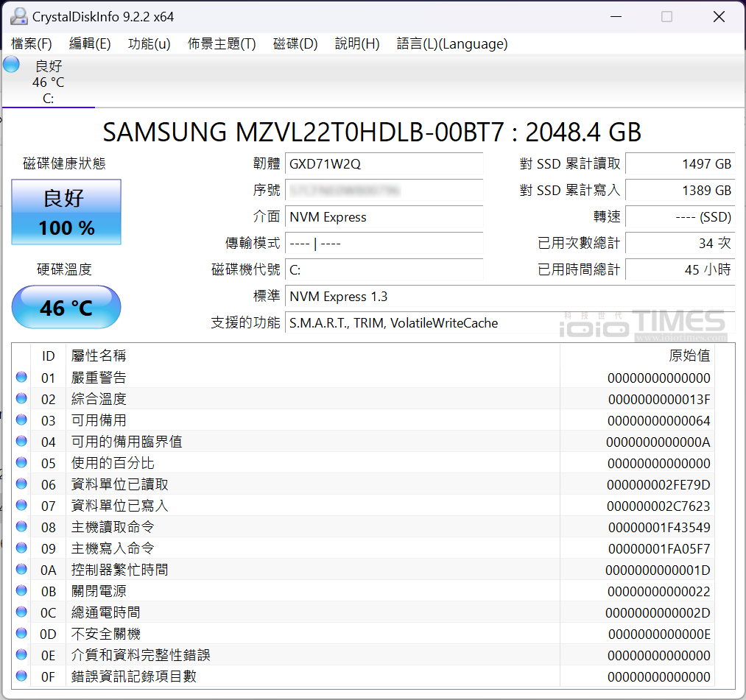
Task: Select the 介質和資料完整性錯誤 attribute name
Action: (141, 655)
